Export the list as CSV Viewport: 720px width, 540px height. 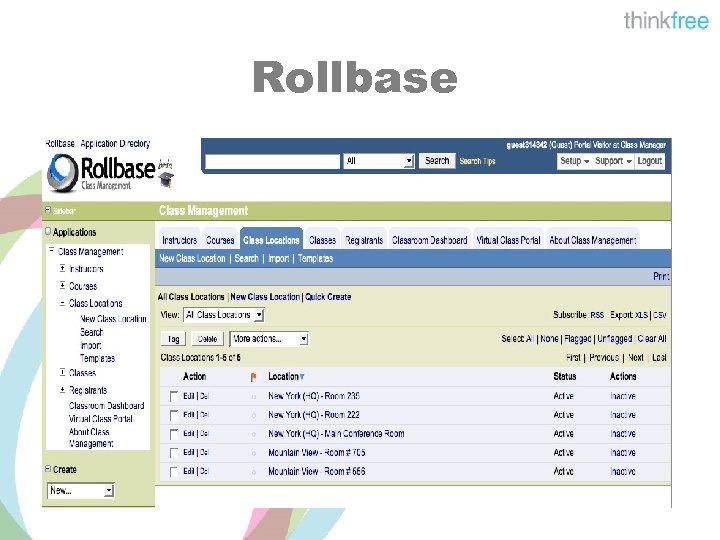pos(659,315)
